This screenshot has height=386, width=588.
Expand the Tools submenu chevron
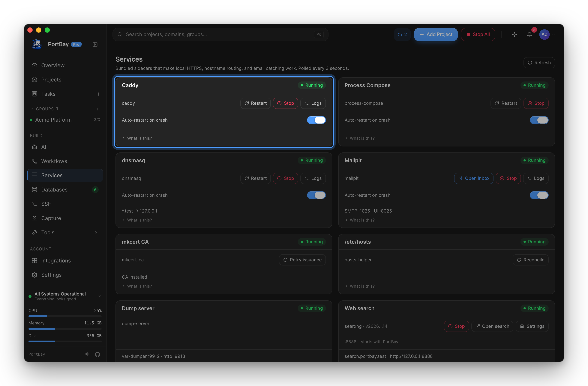pyautogui.click(x=96, y=233)
